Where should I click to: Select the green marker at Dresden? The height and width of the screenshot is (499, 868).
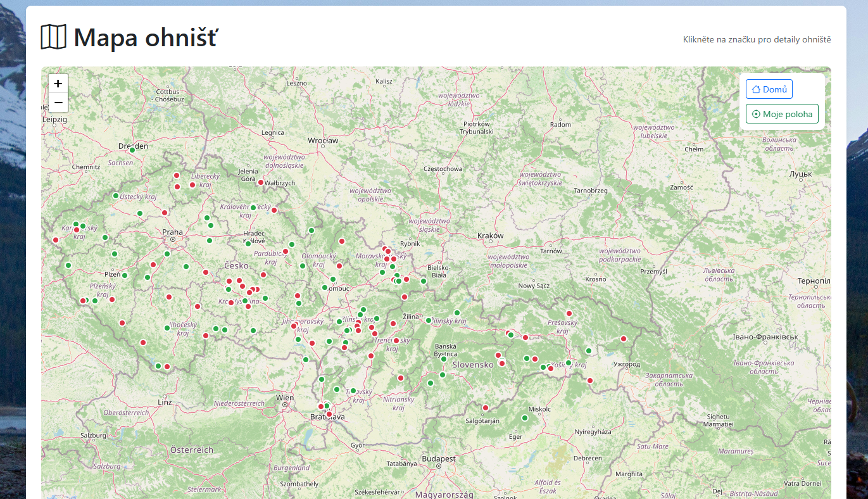pyautogui.click(x=132, y=150)
